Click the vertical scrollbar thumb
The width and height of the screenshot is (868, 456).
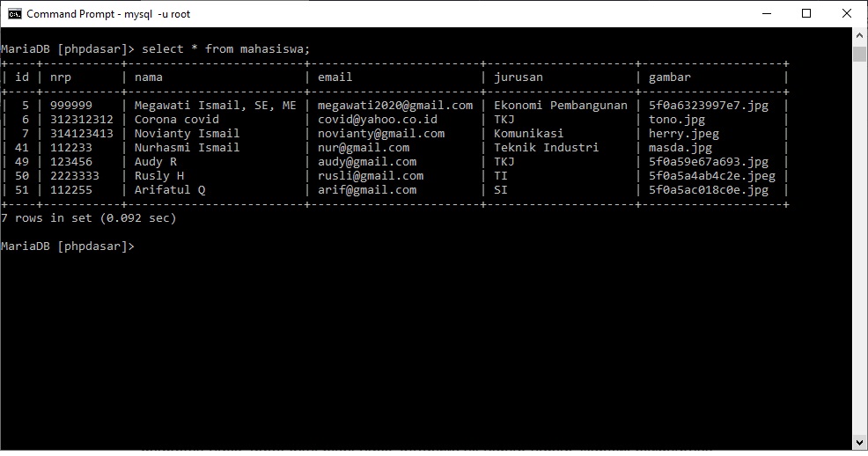tap(860, 54)
